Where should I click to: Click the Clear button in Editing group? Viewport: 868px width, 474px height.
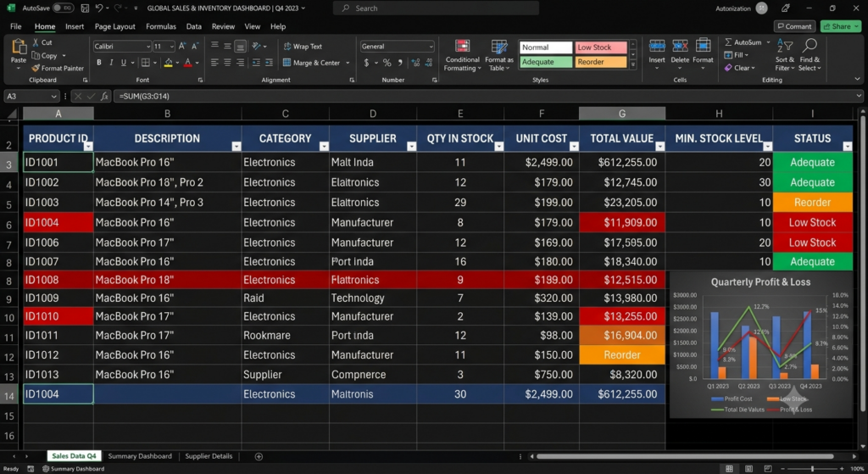pos(739,68)
